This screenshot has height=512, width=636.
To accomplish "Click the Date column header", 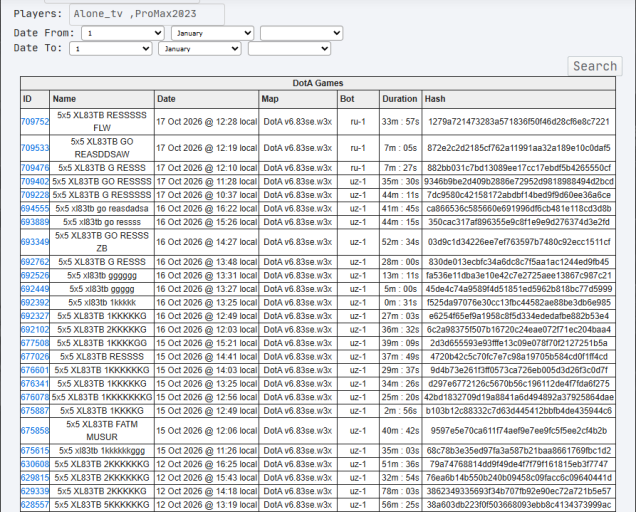I will point(206,99).
